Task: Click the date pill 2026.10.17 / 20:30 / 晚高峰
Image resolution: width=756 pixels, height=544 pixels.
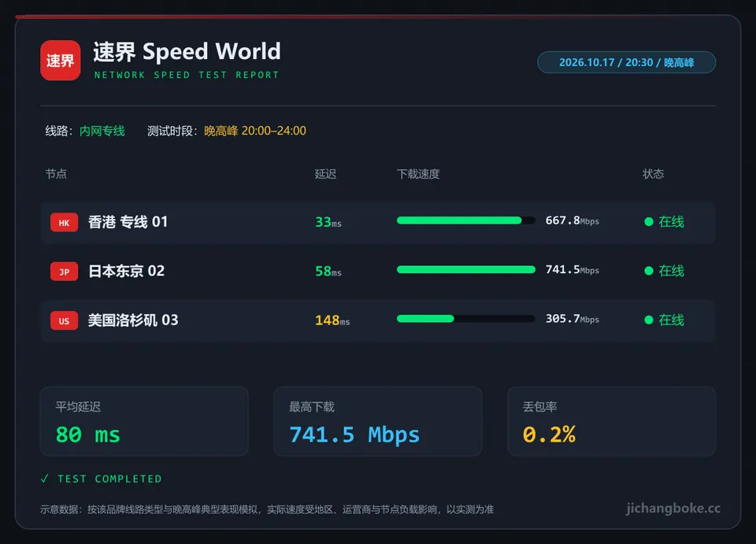Action: pos(626,62)
